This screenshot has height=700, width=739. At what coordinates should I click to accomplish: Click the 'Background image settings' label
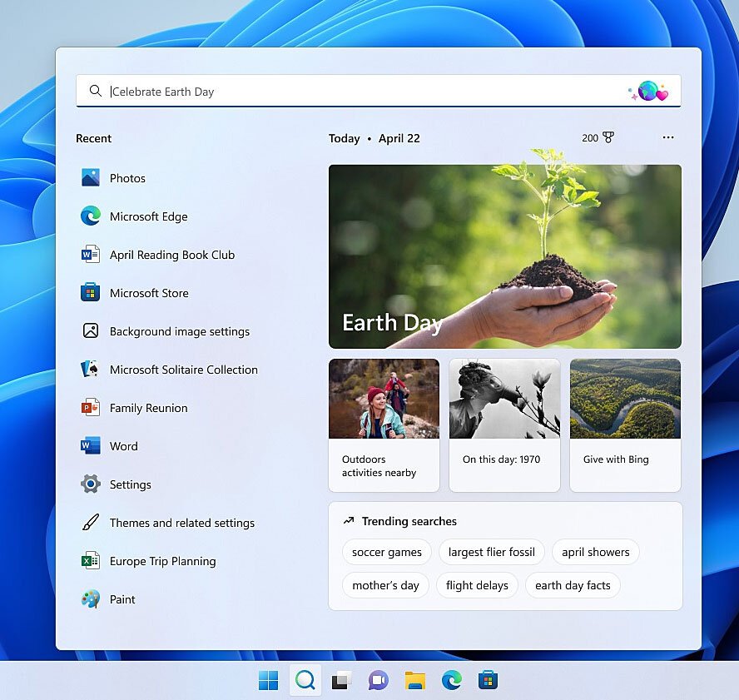coord(180,331)
